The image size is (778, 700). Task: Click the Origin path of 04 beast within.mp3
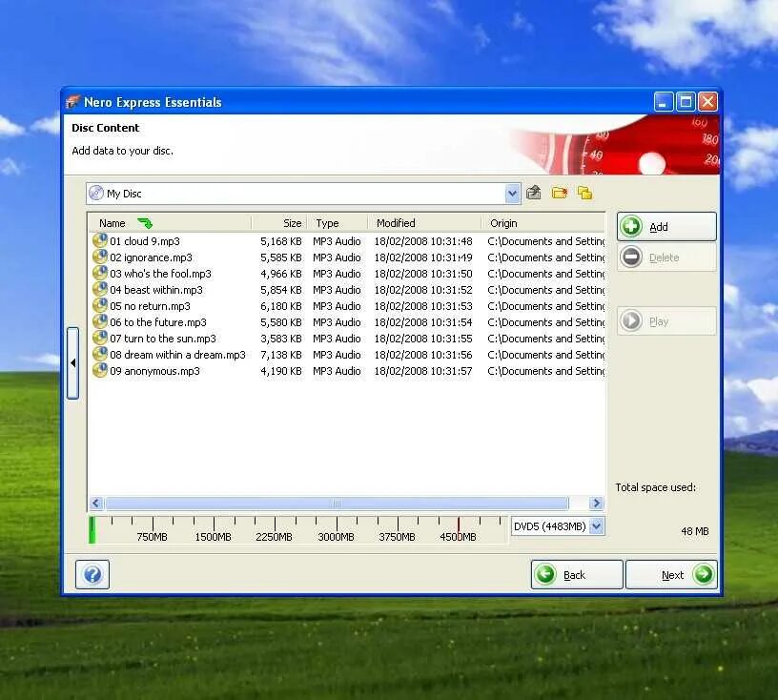[x=545, y=290]
